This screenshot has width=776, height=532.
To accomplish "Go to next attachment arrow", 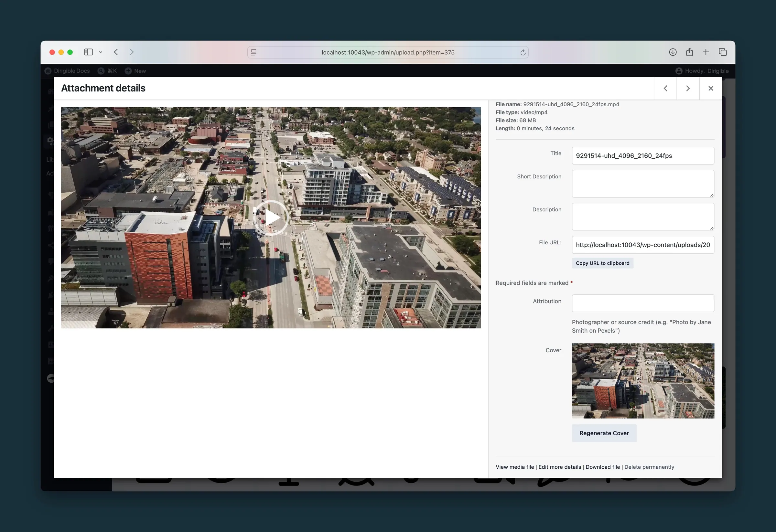I will click(x=688, y=88).
